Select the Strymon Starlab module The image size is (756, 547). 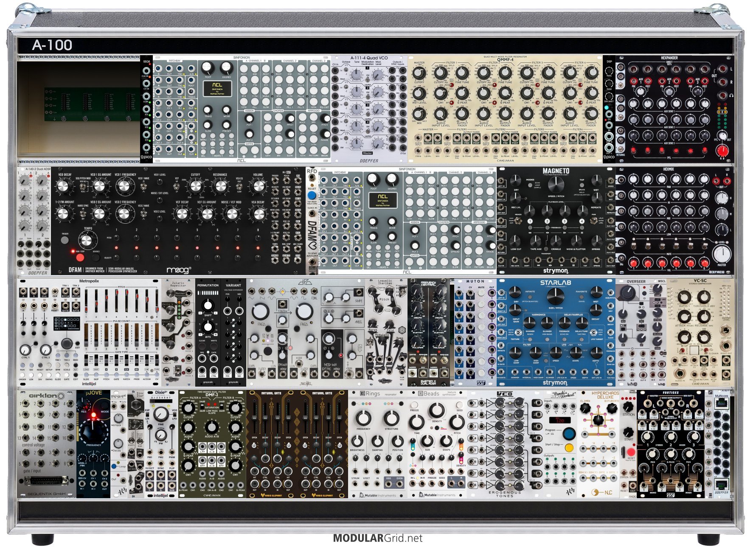coord(556,332)
